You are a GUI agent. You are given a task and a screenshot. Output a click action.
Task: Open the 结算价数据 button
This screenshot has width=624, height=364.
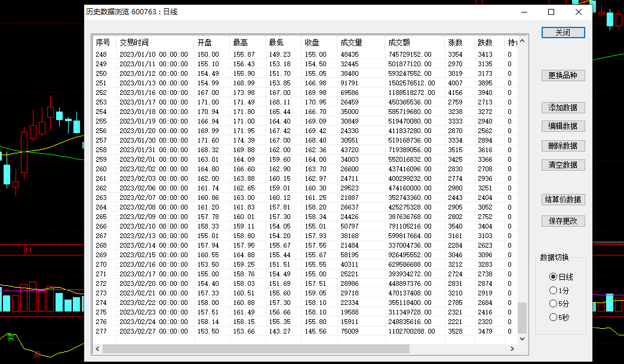[562, 200]
